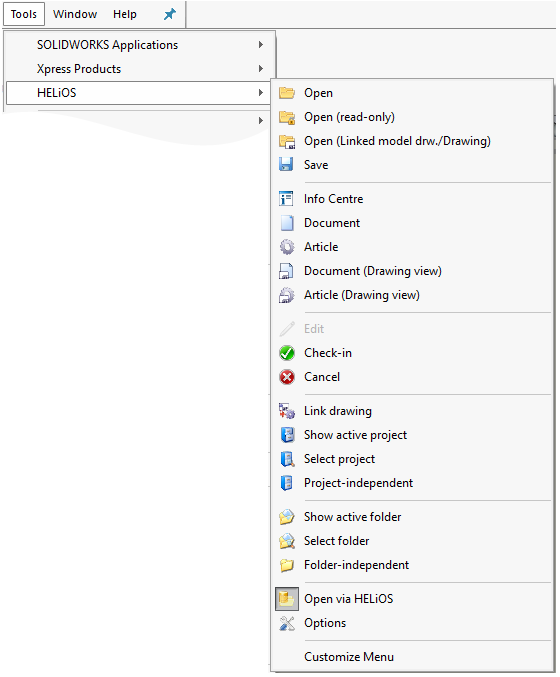Click the Options tools icon
The height and width of the screenshot is (677, 560).
(x=287, y=623)
